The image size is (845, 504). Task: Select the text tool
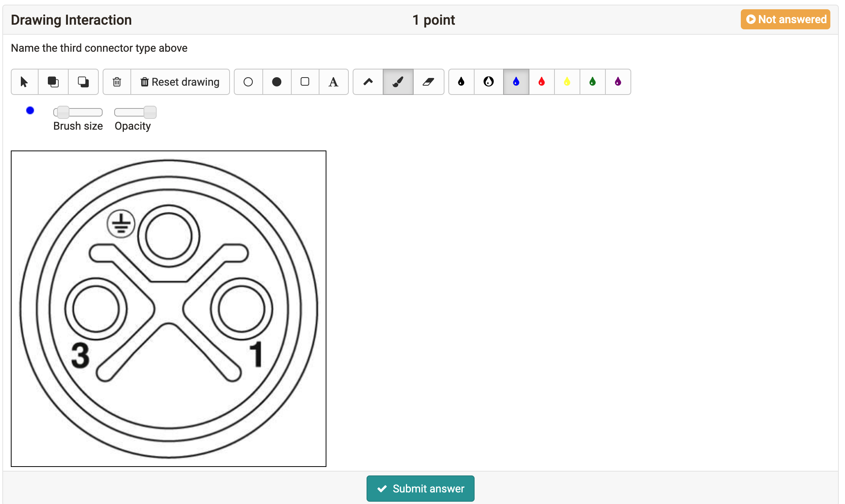(333, 82)
